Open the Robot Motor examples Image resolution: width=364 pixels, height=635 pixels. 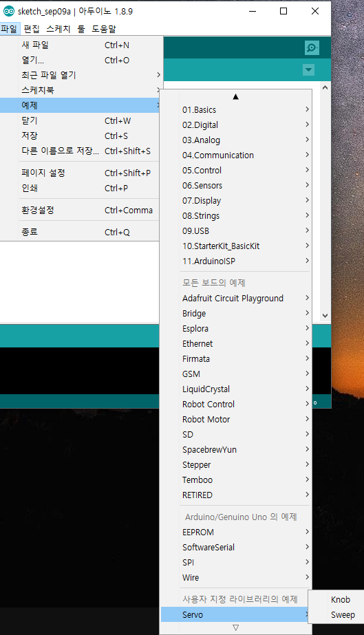(x=236, y=419)
